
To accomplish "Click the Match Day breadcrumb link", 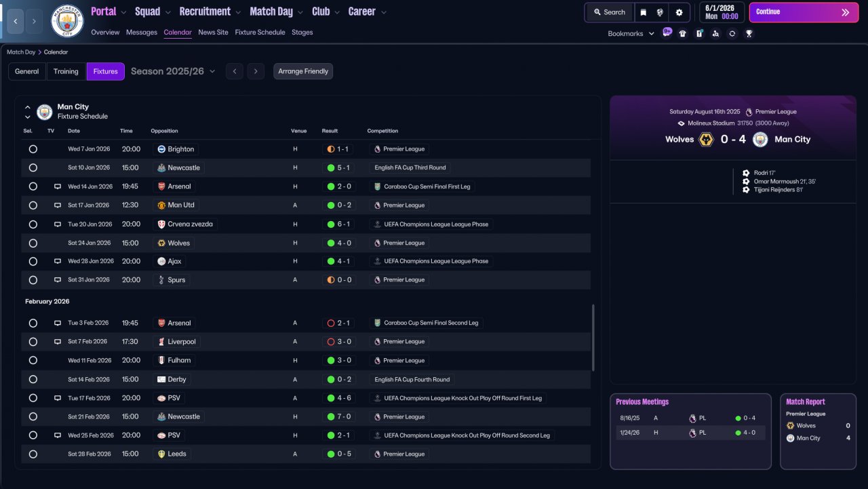I will (x=21, y=52).
